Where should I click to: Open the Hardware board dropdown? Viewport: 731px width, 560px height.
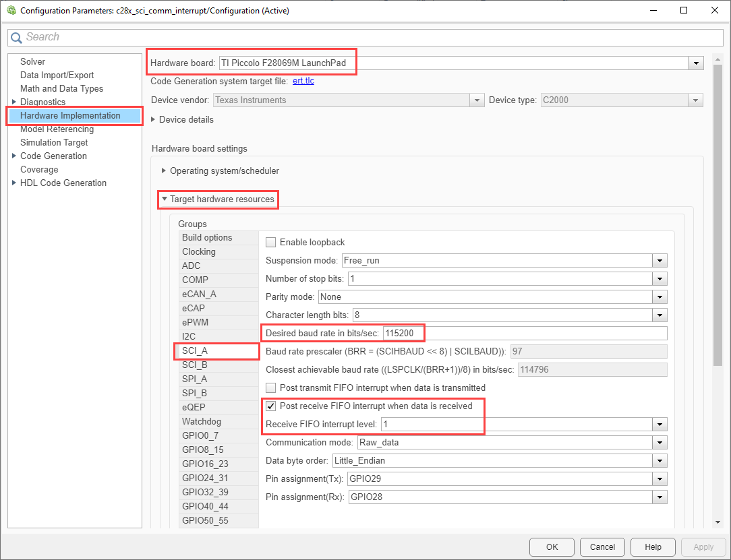tap(696, 63)
